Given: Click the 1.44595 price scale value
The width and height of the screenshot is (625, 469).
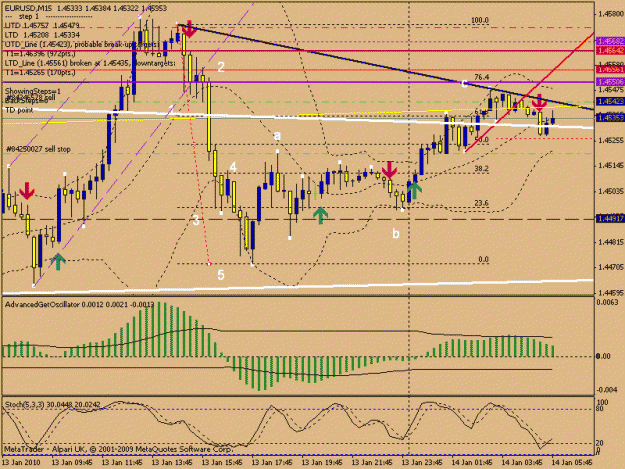Looking at the screenshot, I should point(611,292).
